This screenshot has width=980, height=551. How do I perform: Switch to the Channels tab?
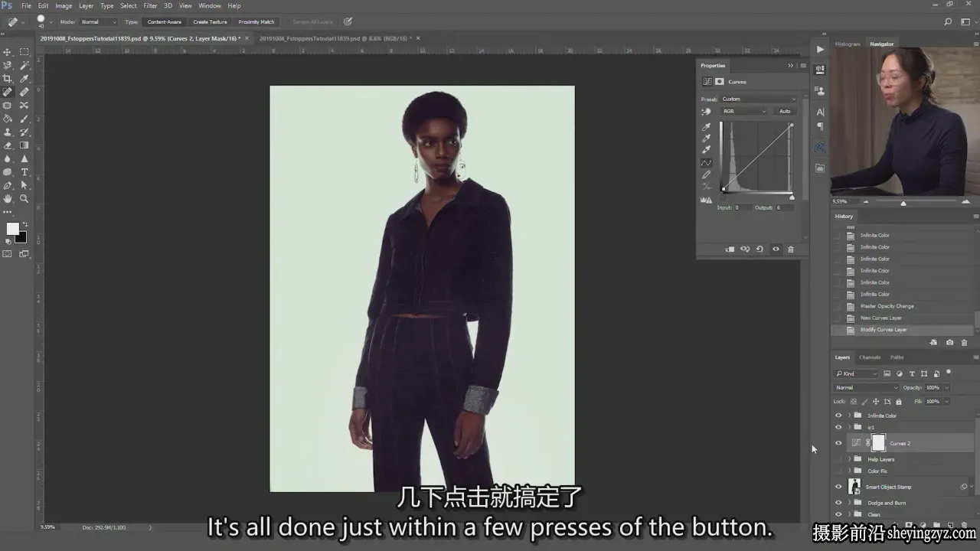click(870, 357)
